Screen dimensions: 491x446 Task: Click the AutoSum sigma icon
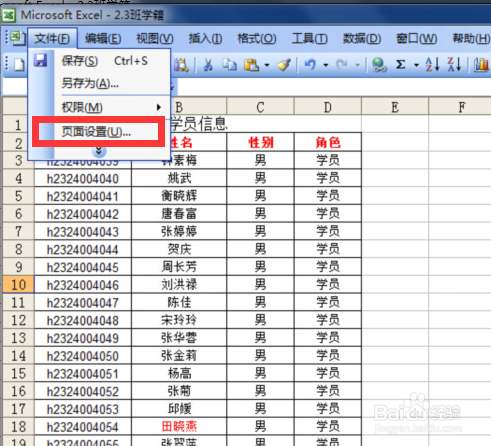click(x=401, y=64)
